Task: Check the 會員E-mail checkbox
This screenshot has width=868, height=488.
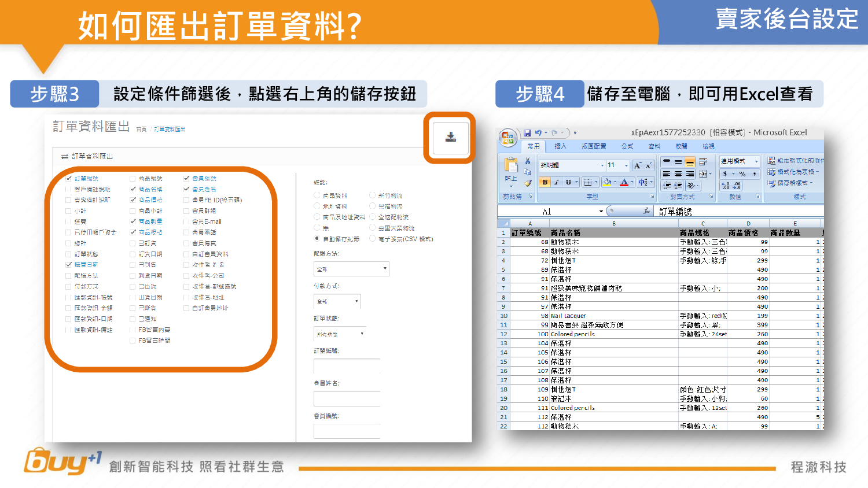Action: click(x=187, y=221)
